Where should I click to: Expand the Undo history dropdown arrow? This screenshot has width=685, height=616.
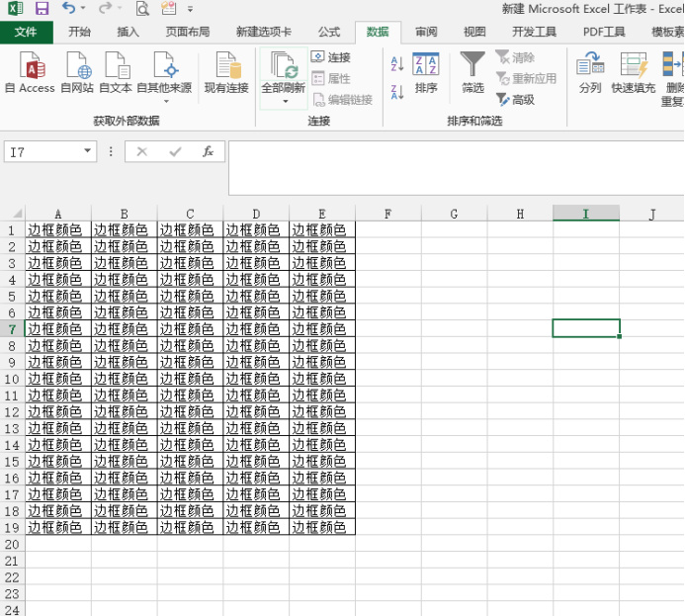coord(83,8)
